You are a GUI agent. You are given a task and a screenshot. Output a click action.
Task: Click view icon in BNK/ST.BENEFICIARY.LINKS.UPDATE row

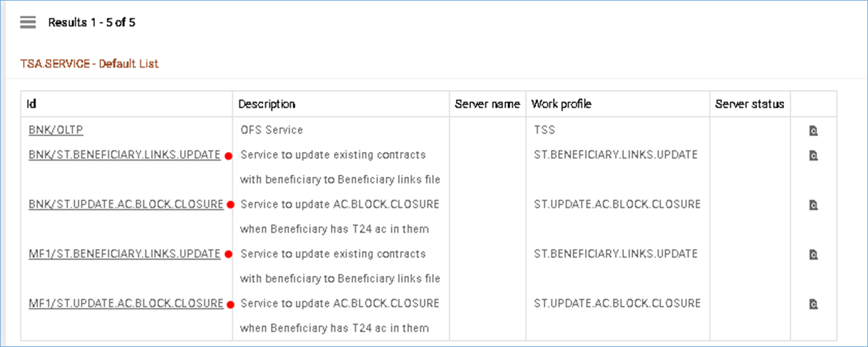813,155
